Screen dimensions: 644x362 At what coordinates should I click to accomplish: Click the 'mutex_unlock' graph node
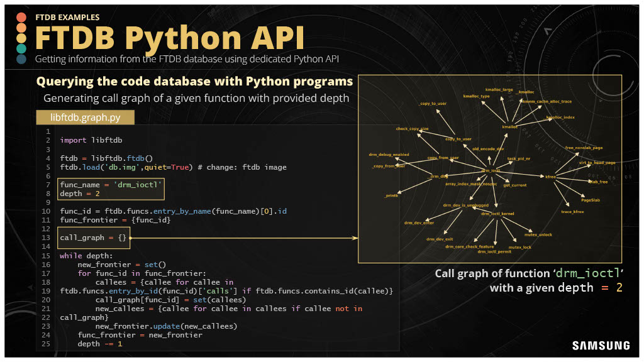(538, 234)
